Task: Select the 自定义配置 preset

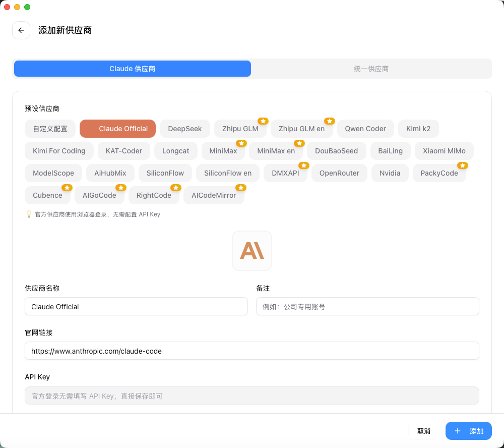Action: 50,129
